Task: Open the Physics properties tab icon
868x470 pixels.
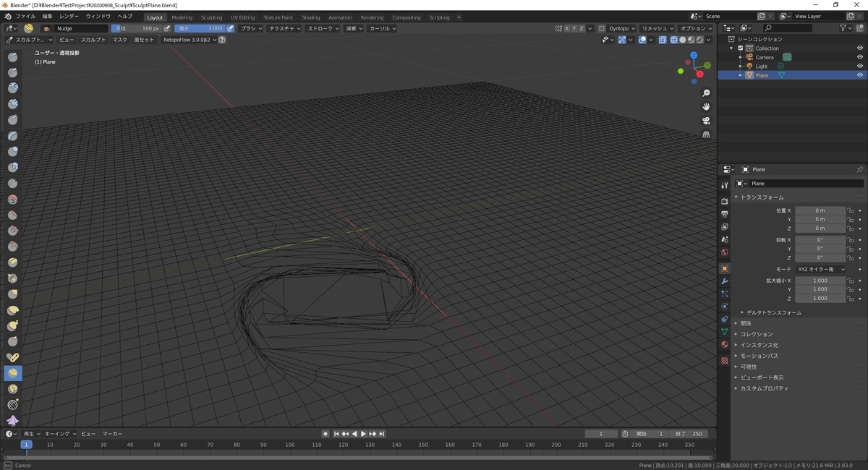Action: point(724,307)
